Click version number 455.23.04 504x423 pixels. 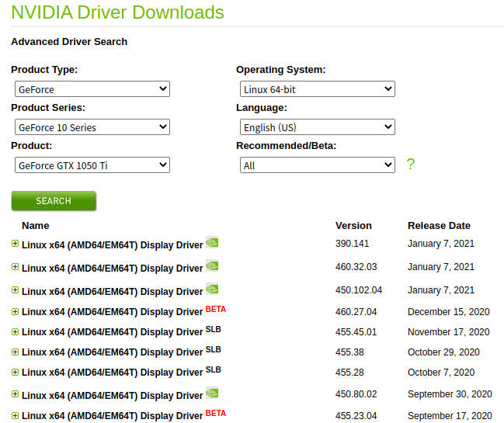tap(356, 415)
